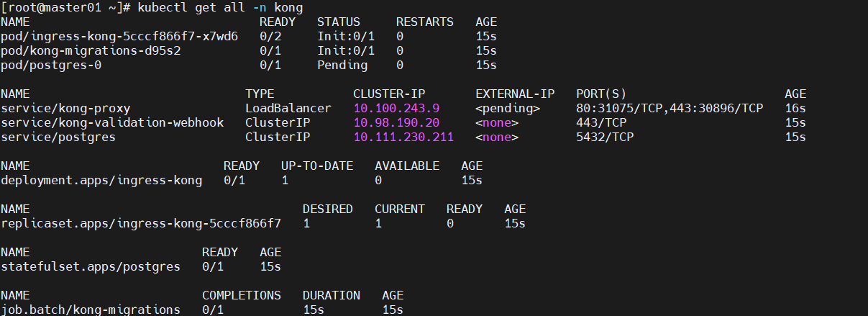Click the 'DURATION' column header
Image resolution: width=868 pixels, height=316 pixels.
[x=332, y=295]
